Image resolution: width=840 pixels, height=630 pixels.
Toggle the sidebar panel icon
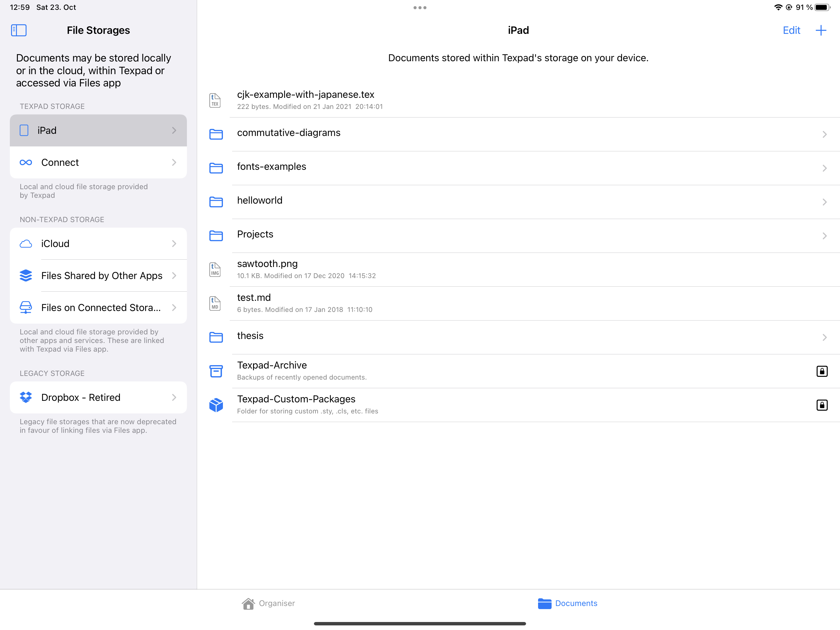click(x=19, y=30)
